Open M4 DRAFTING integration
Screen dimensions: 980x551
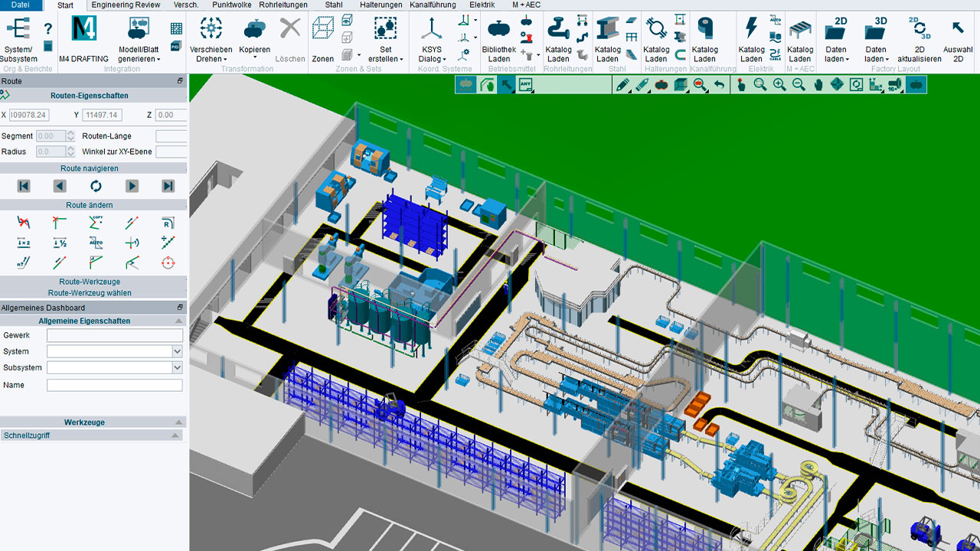point(83,37)
